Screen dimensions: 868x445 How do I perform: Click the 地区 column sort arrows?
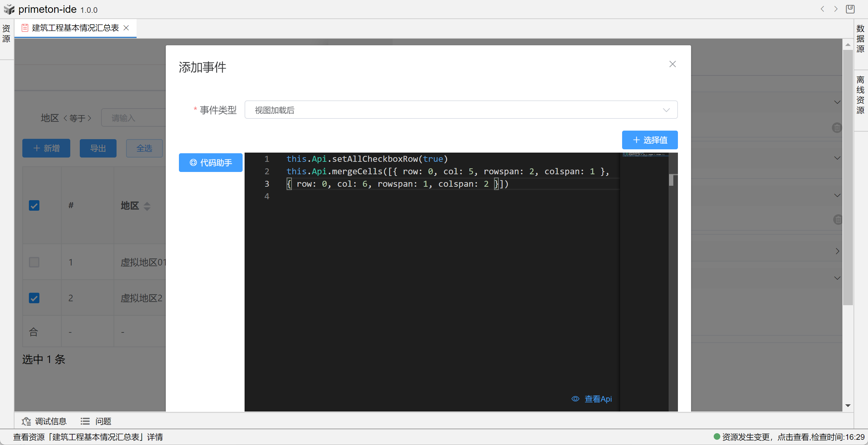(x=147, y=206)
